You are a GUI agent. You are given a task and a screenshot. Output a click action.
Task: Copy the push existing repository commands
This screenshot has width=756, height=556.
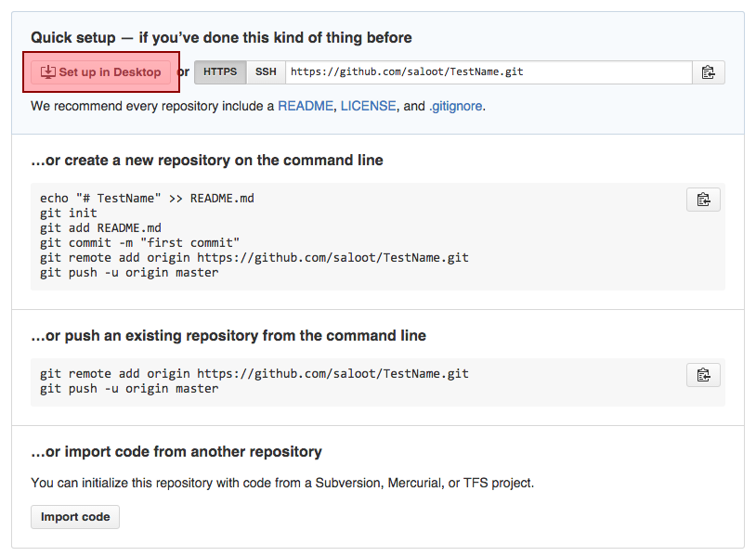point(703,375)
